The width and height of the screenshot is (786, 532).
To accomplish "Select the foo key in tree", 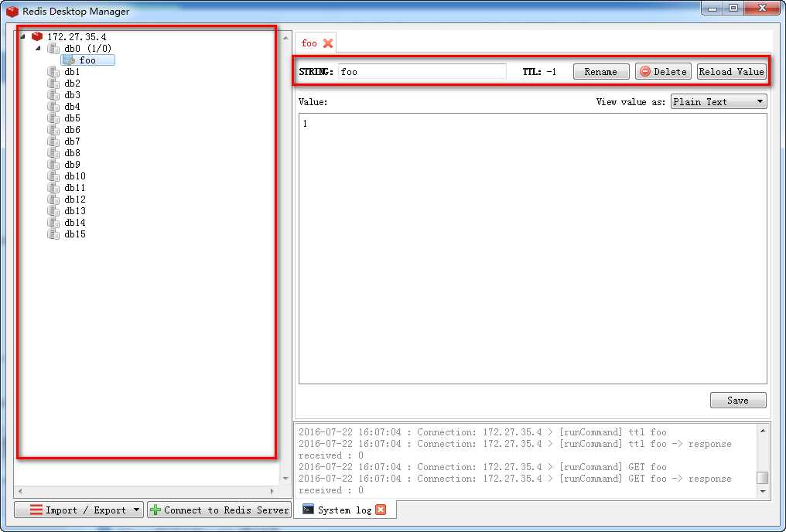I will click(87, 60).
